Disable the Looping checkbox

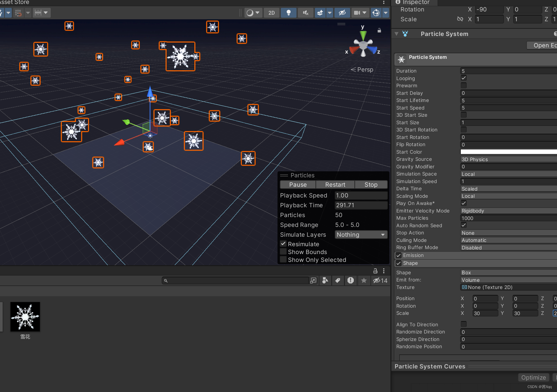464,78
